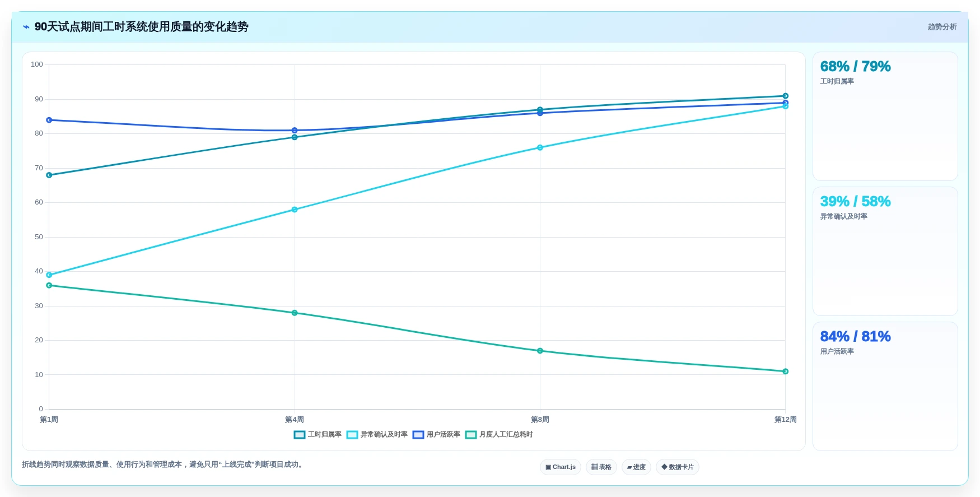
Task: Click the Chart.js chip
Action: click(561, 467)
